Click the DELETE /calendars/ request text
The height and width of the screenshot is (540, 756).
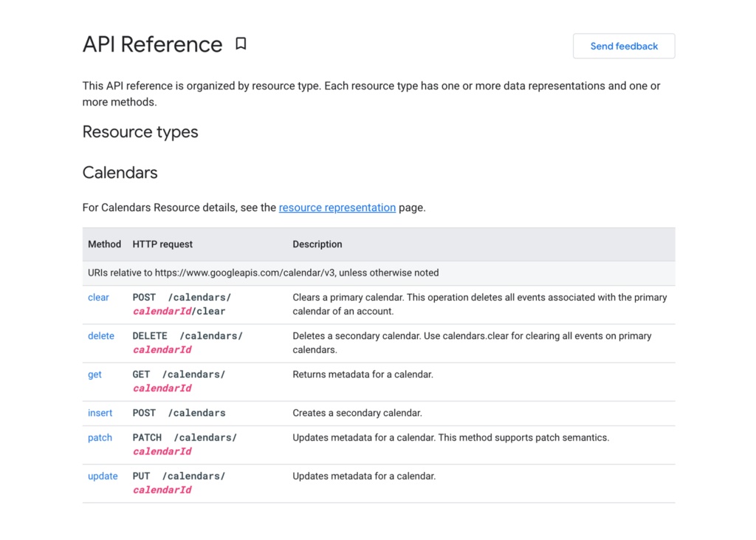point(188,336)
